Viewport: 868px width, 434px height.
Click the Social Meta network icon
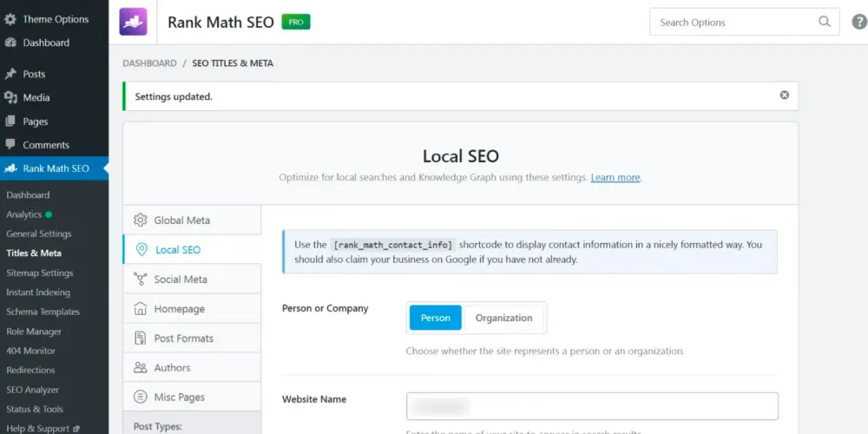click(141, 279)
